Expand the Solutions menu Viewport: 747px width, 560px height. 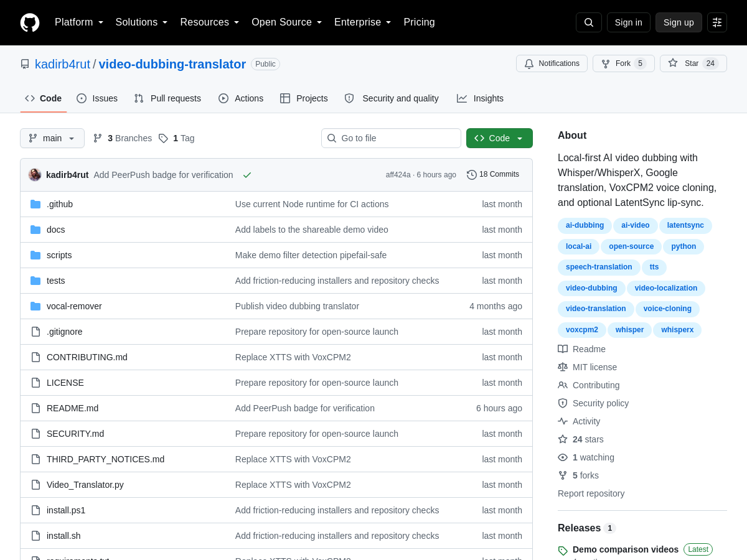142,22
